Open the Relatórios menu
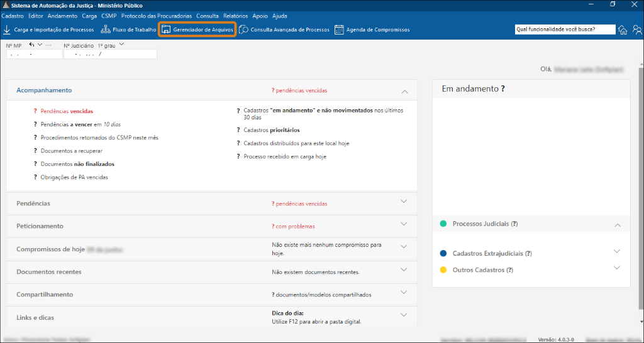 pyautogui.click(x=235, y=16)
